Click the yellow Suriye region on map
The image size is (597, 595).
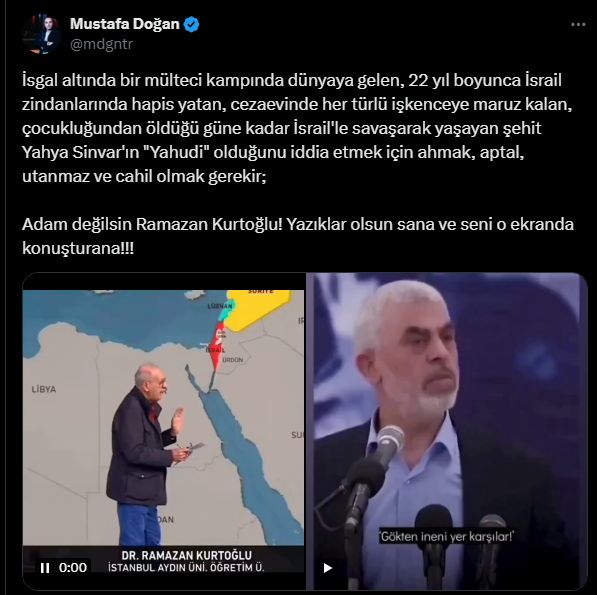click(258, 309)
